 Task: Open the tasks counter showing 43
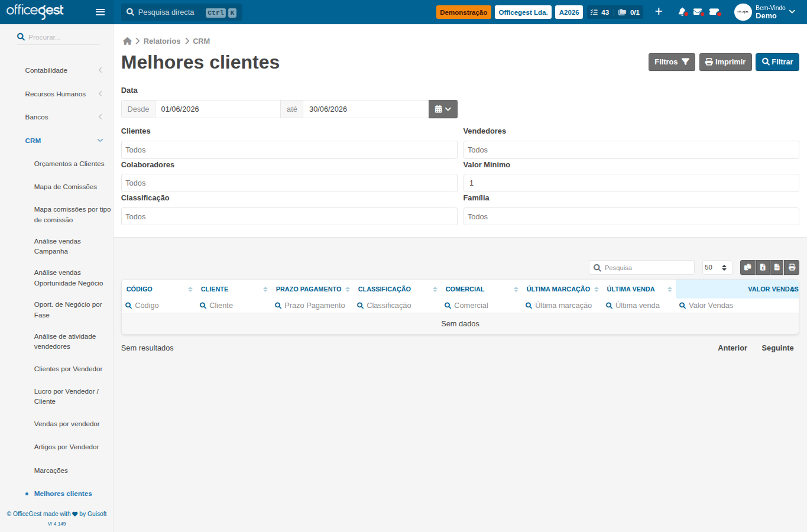coord(599,12)
